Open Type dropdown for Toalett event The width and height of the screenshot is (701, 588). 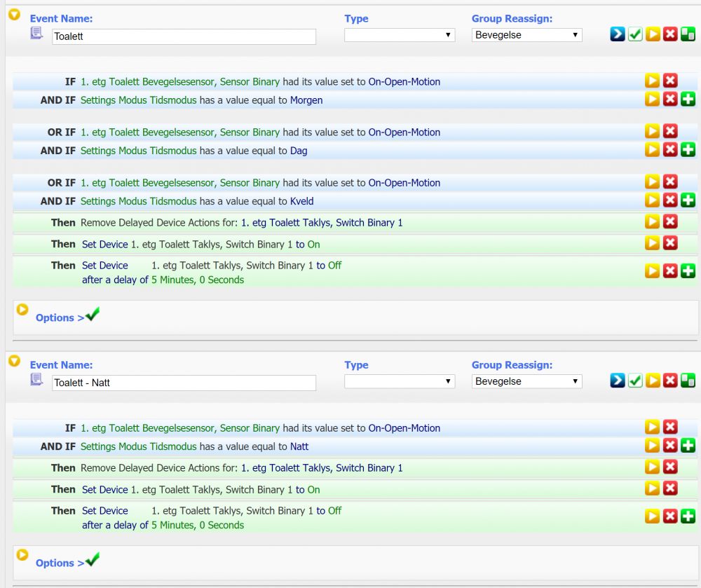coord(399,35)
